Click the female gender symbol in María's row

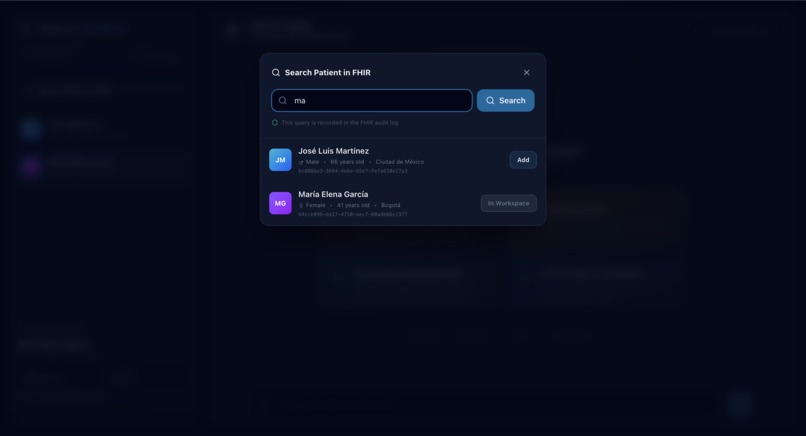(301, 206)
